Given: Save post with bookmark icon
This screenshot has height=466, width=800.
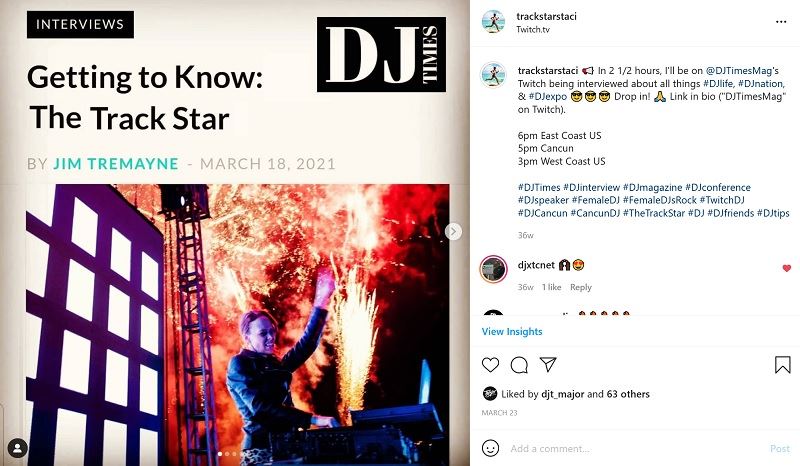Looking at the screenshot, I should point(782,364).
